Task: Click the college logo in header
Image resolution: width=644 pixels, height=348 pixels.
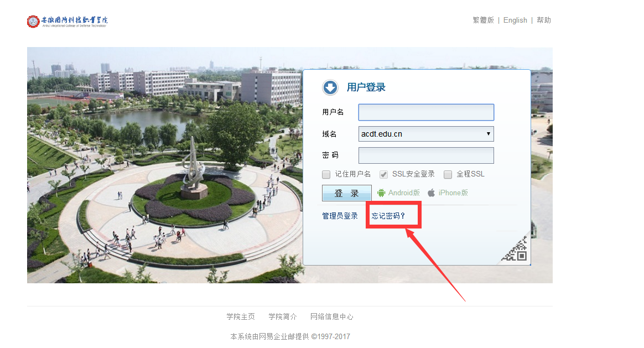Action: 67,21
